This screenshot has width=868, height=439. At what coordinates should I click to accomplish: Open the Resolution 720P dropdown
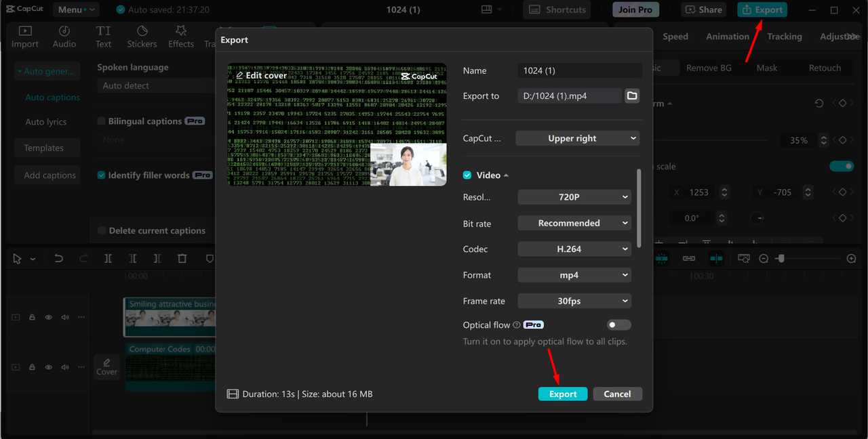click(574, 197)
